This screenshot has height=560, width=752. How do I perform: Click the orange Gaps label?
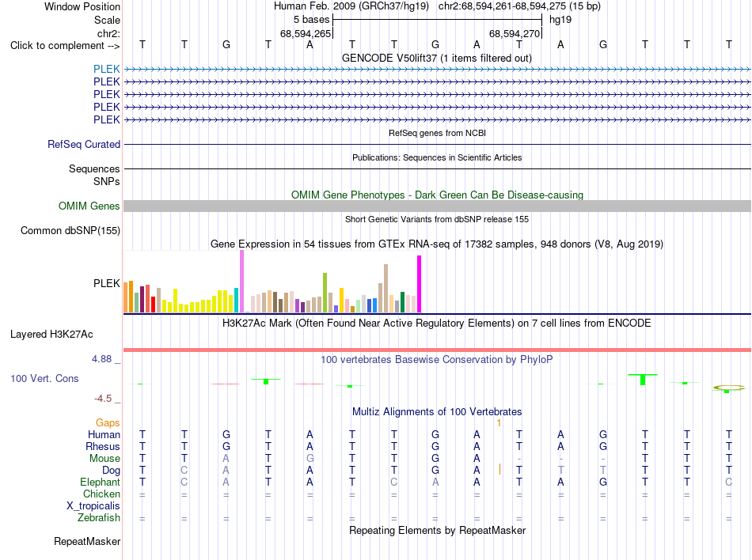click(x=108, y=422)
